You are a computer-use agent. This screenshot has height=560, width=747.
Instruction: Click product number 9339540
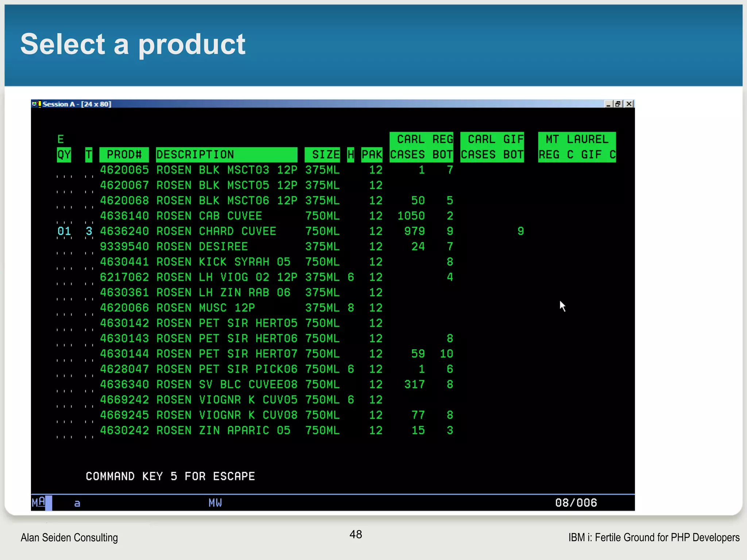(124, 246)
